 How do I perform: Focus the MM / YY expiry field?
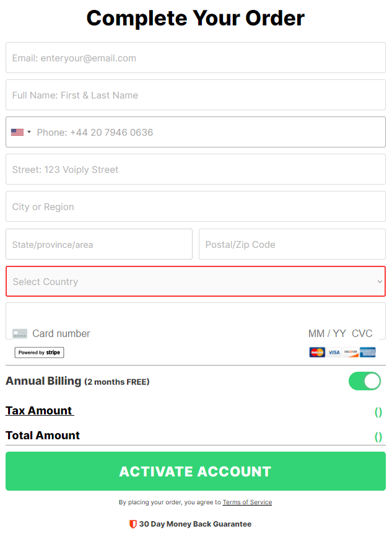coord(327,333)
